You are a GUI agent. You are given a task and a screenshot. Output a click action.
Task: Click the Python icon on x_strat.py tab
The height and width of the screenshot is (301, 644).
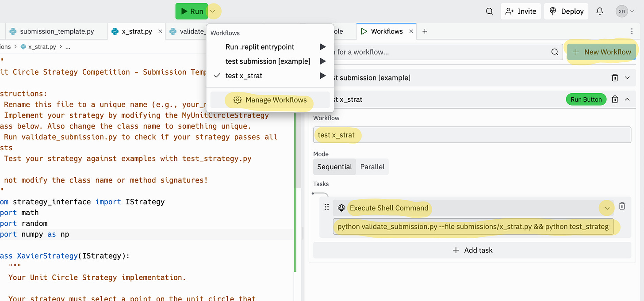coord(115,31)
